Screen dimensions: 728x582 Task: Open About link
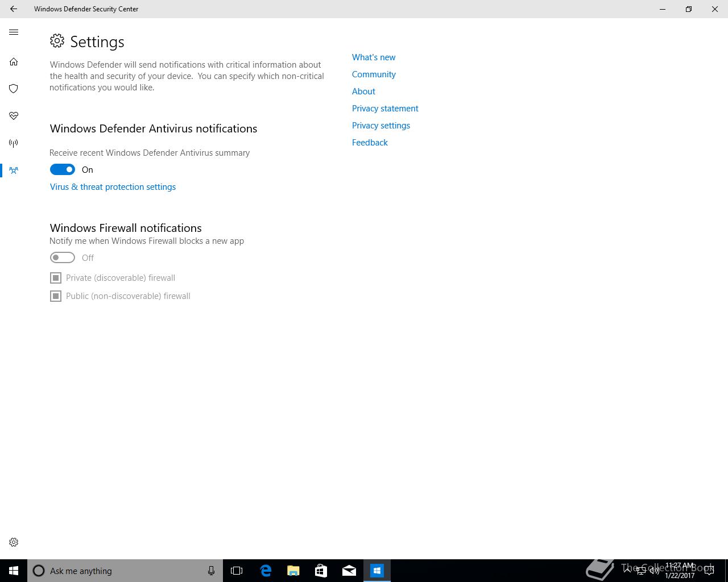[x=363, y=92]
